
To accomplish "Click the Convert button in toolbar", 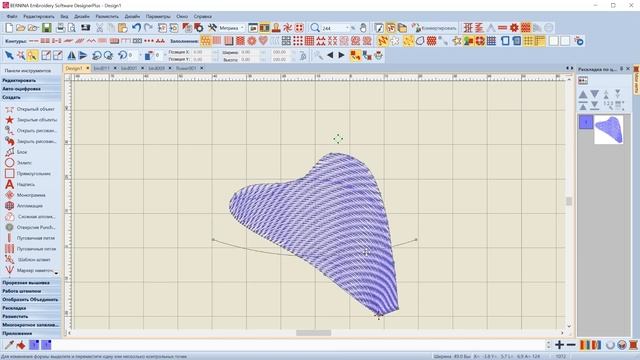I will pyautogui.click(x=434, y=28).
